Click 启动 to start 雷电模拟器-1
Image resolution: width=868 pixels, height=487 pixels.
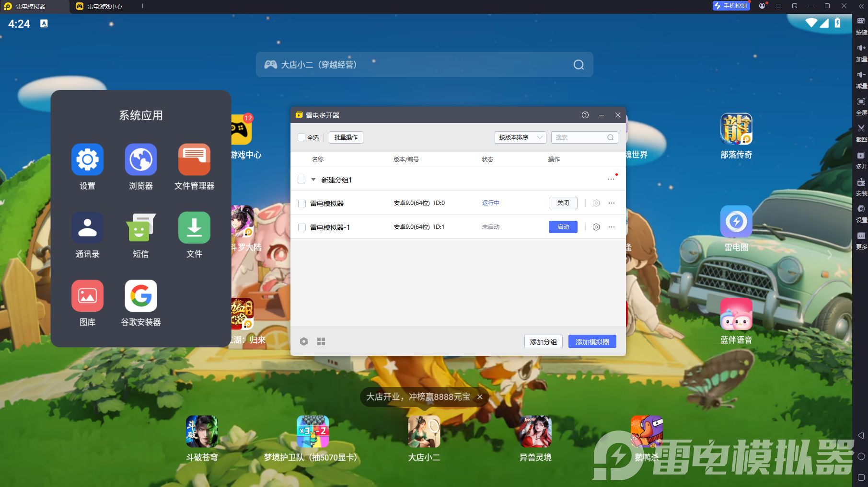point(563,227)
